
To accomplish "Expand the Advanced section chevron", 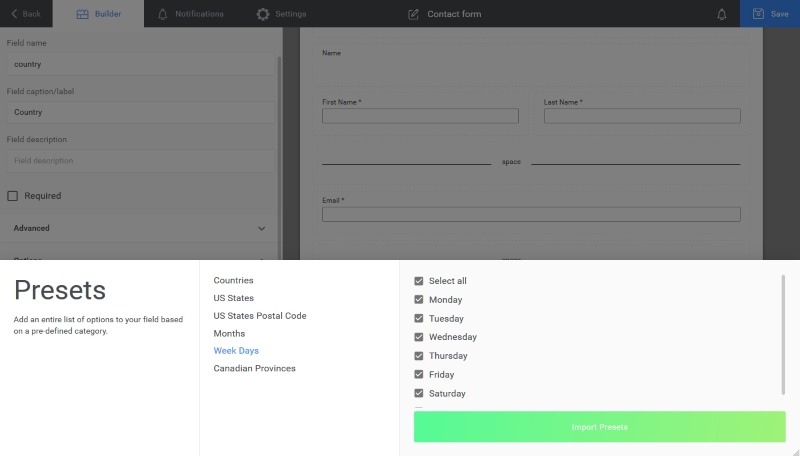I will click(x=262, y=228).
